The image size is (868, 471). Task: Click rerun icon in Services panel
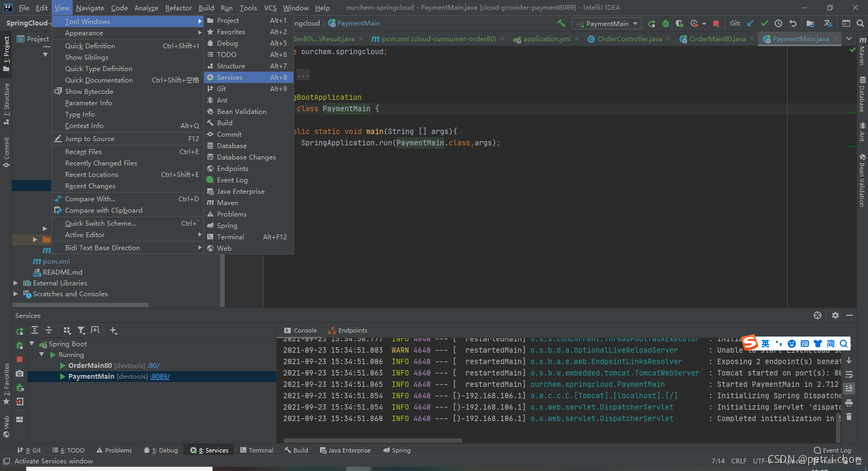(20, 331)
